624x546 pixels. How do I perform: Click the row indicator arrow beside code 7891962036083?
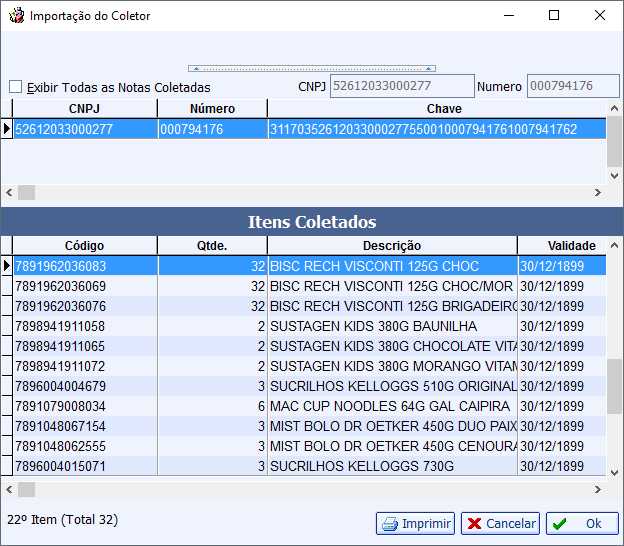pos(6,266)
